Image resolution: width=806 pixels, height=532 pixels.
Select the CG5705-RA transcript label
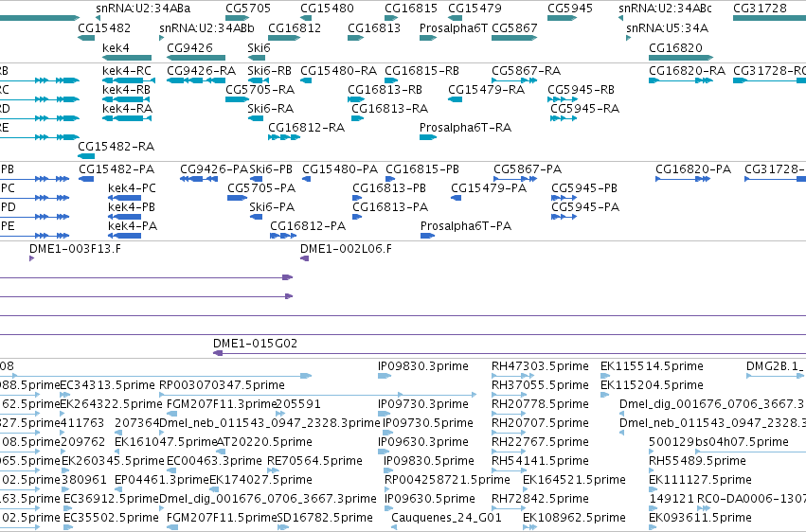260,89
